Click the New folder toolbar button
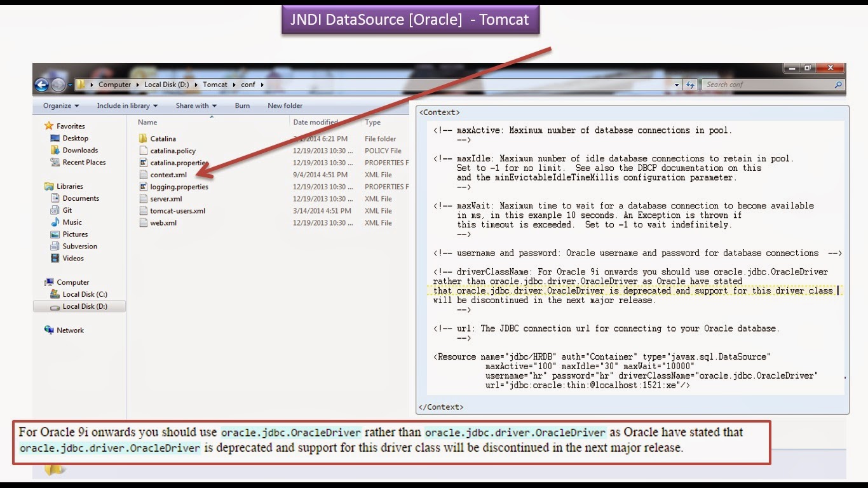This screenshot has height=488, width=868. point(285,105)
